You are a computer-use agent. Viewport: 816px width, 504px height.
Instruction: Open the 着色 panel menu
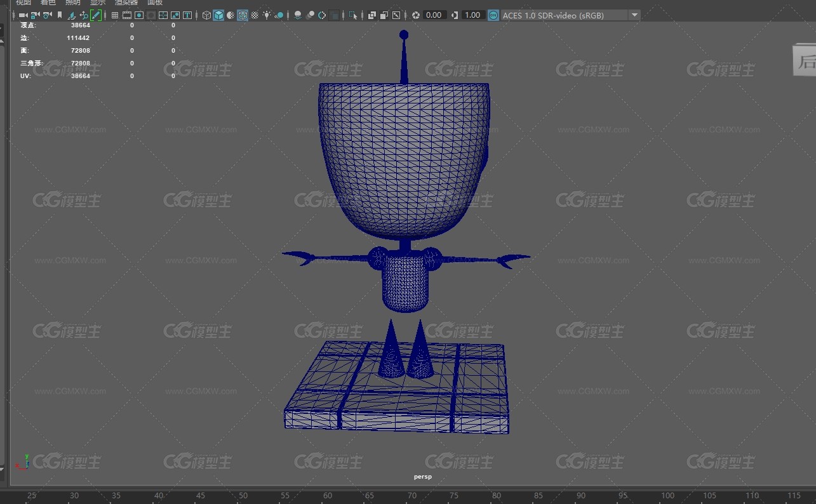[48, 3]
